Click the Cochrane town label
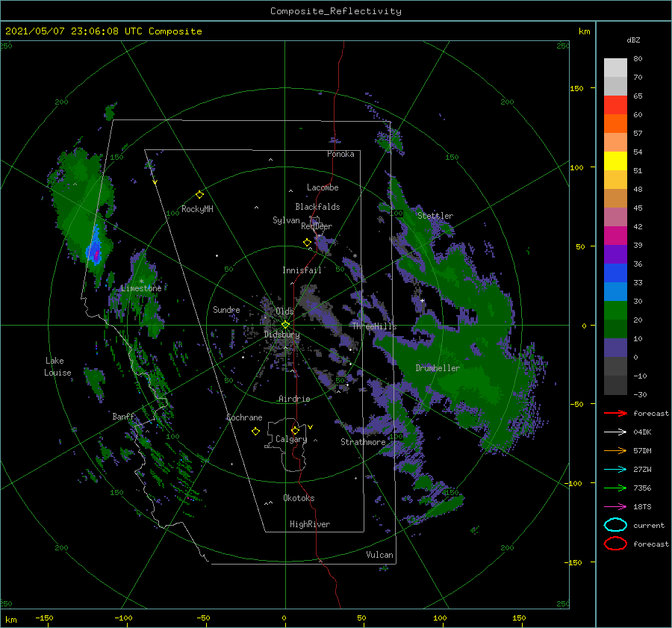 (244, 417)
